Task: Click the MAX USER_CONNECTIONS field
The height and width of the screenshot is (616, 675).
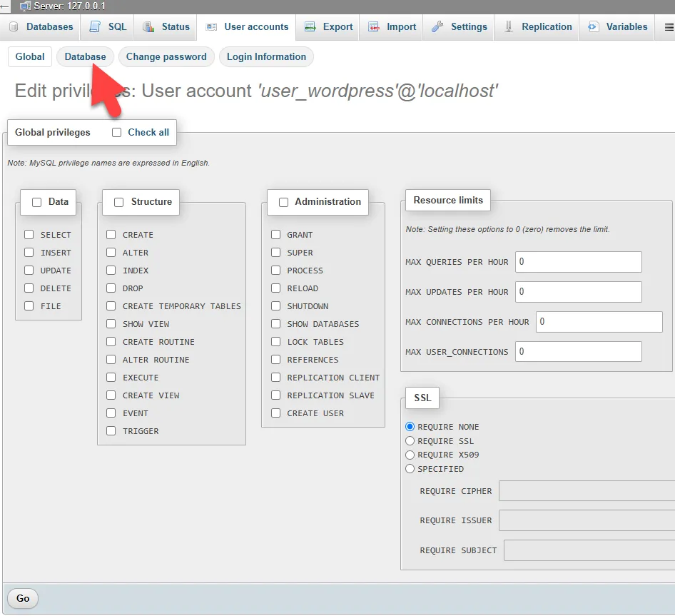Action: [x=578, y=351]
